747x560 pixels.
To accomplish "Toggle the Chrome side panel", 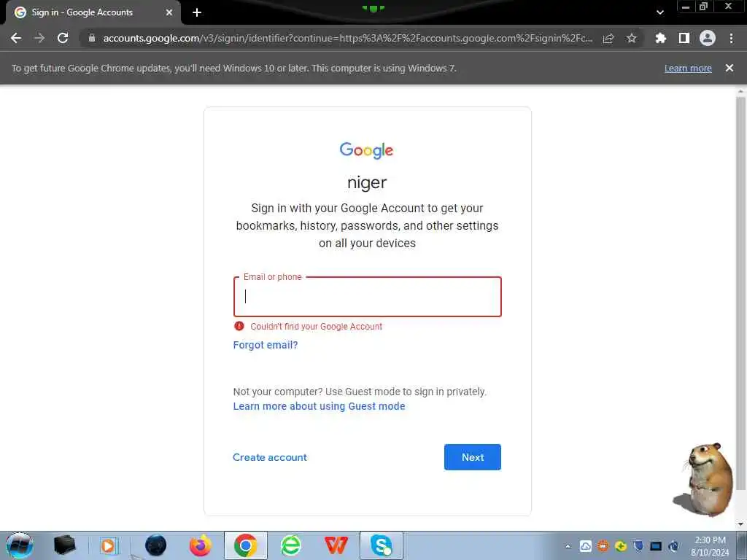I will (684, 38).
